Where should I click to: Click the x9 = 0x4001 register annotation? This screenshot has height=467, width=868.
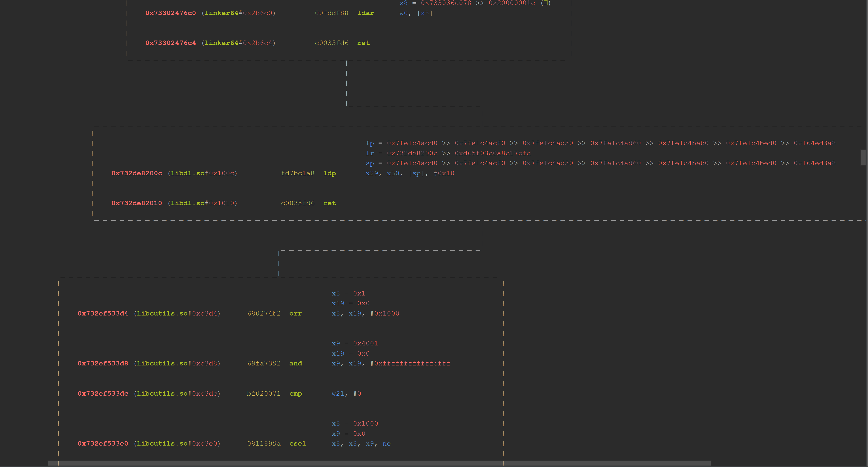point(355,344)
